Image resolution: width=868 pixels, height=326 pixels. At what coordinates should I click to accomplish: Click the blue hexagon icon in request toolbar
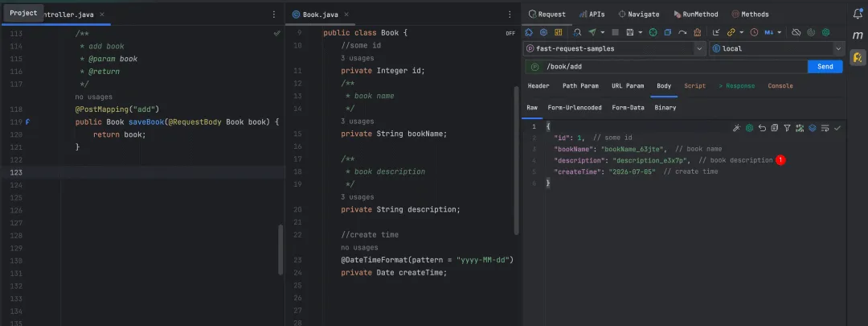click(543, 32)
